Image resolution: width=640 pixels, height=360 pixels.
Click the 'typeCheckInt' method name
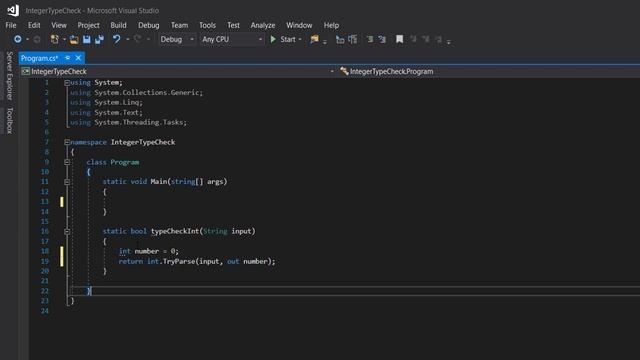tap(175, 231)
